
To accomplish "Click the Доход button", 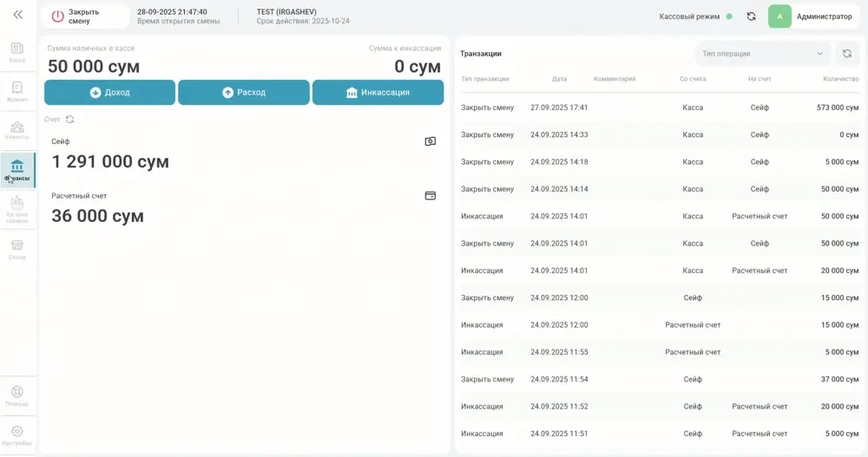I will click(x=109, y=93).
